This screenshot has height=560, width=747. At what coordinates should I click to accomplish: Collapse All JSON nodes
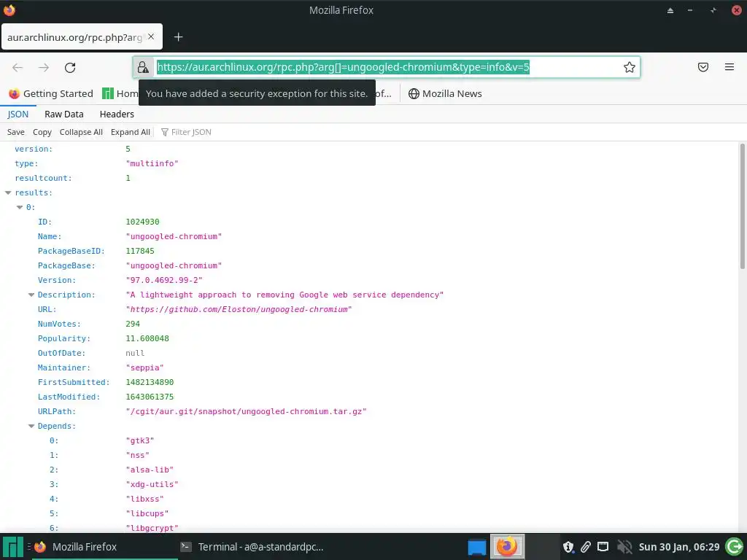coord(81,133)
